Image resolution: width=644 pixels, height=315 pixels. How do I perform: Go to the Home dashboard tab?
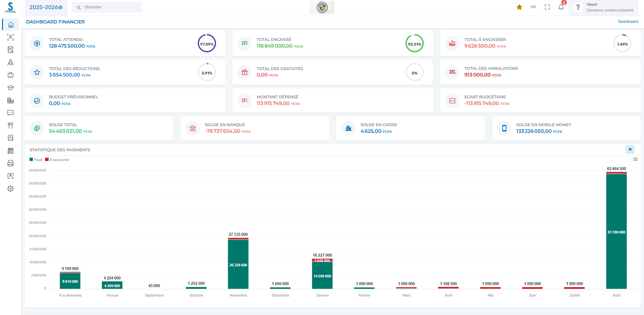pos(10,24)
